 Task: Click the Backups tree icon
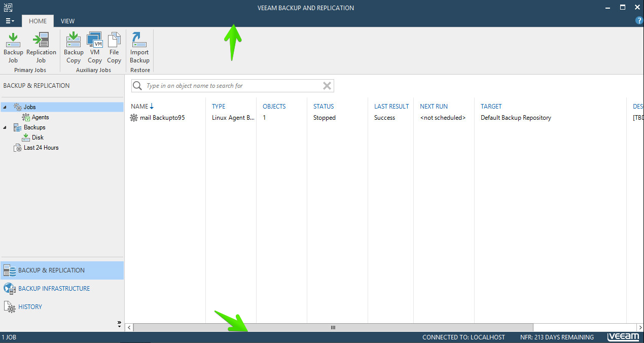(18, 127)
